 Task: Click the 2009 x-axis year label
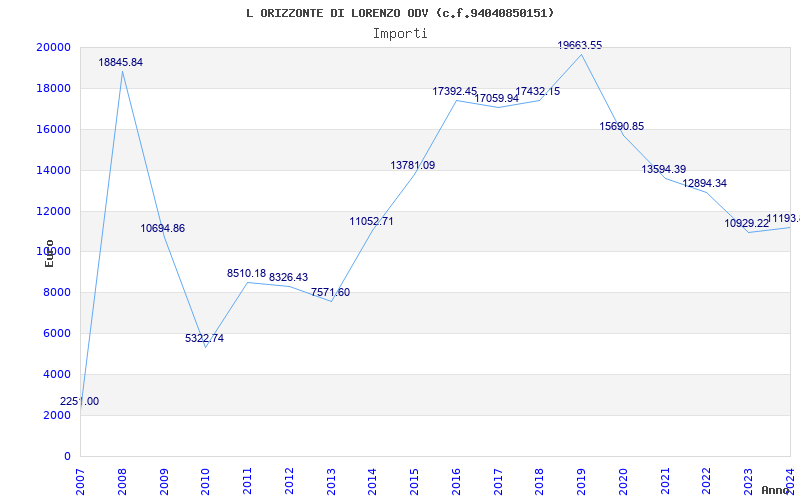point(164,482)
